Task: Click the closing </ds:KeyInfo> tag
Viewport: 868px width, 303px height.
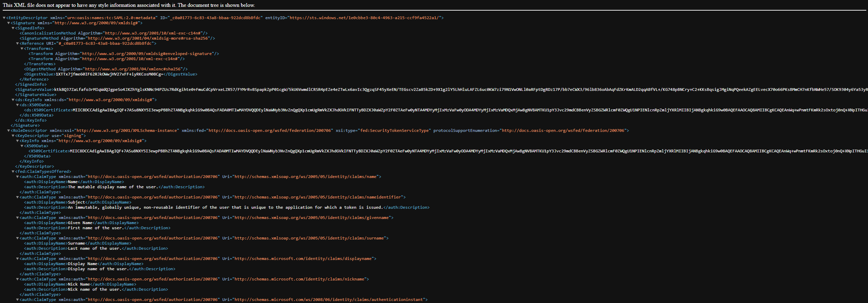Action: click(31, 120)
